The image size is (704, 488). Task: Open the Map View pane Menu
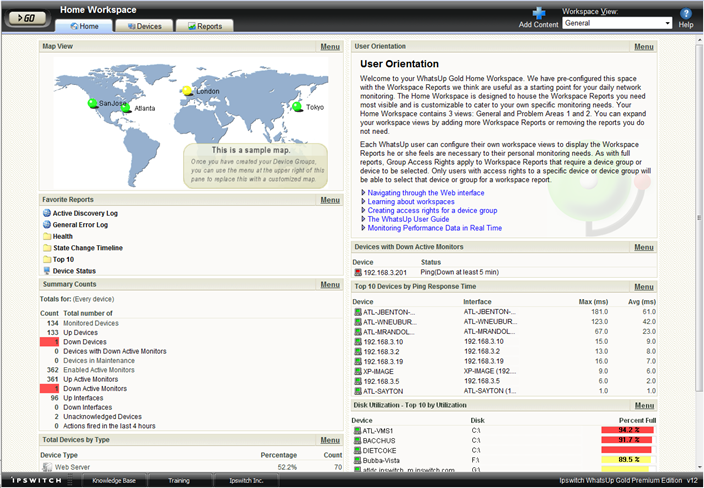(x=330, y=47)
